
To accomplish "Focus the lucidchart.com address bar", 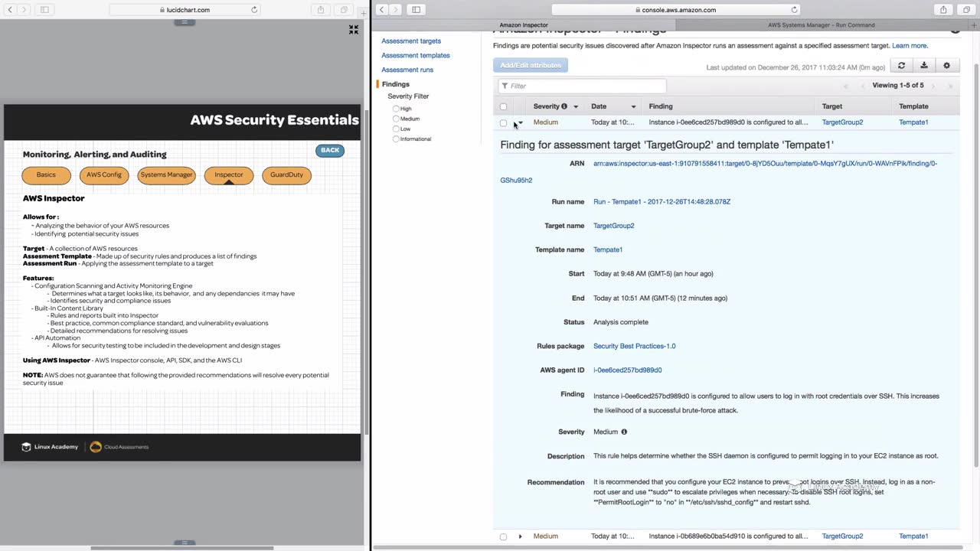I will (x=185, y=10).
